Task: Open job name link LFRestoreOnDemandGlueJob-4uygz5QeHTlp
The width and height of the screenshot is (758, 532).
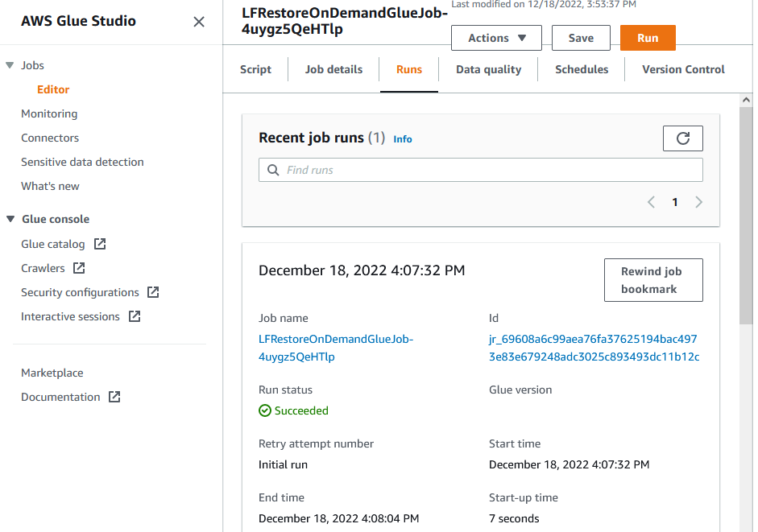Action: [x=336, y=348]
